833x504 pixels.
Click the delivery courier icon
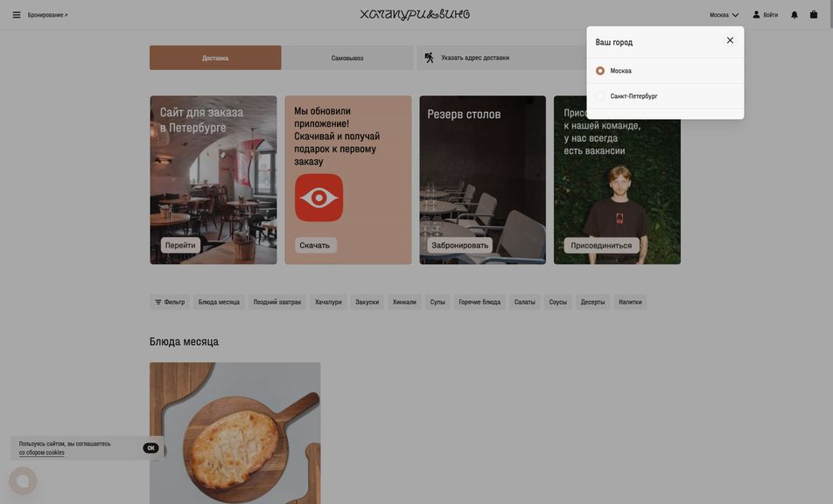(x=430, y=58)
